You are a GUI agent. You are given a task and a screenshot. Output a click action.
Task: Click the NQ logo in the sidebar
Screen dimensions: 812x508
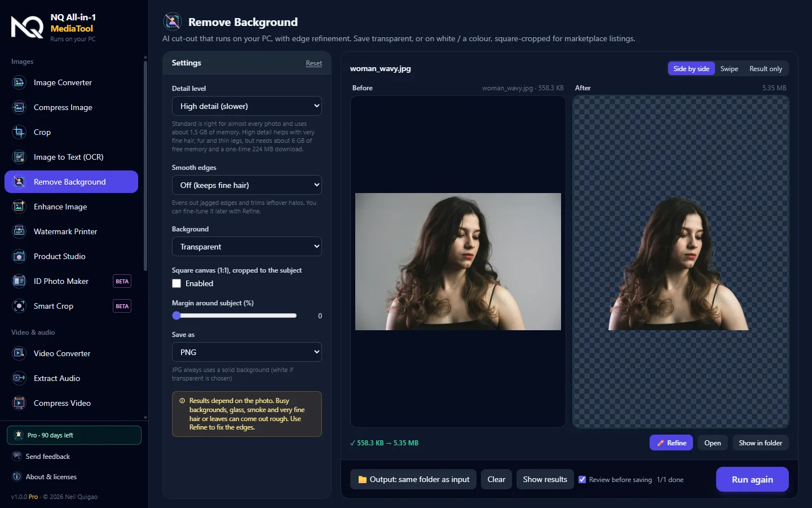(x=27, y=27)
